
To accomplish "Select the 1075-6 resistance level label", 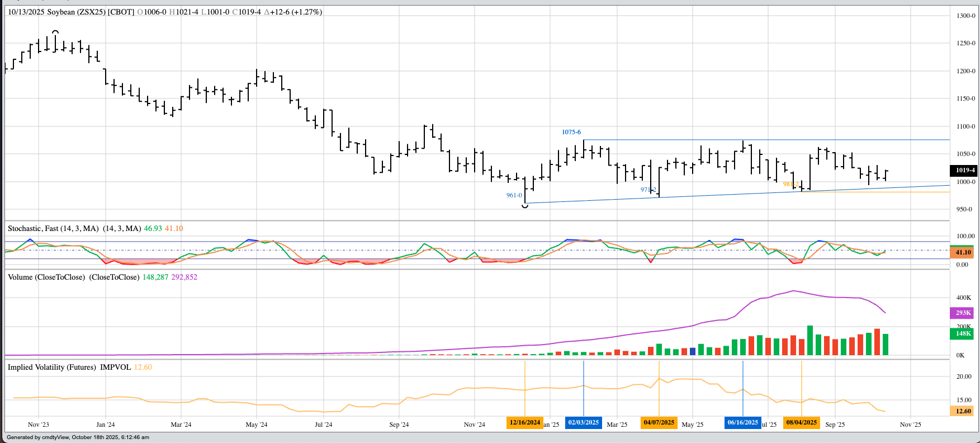I will 571,132.
